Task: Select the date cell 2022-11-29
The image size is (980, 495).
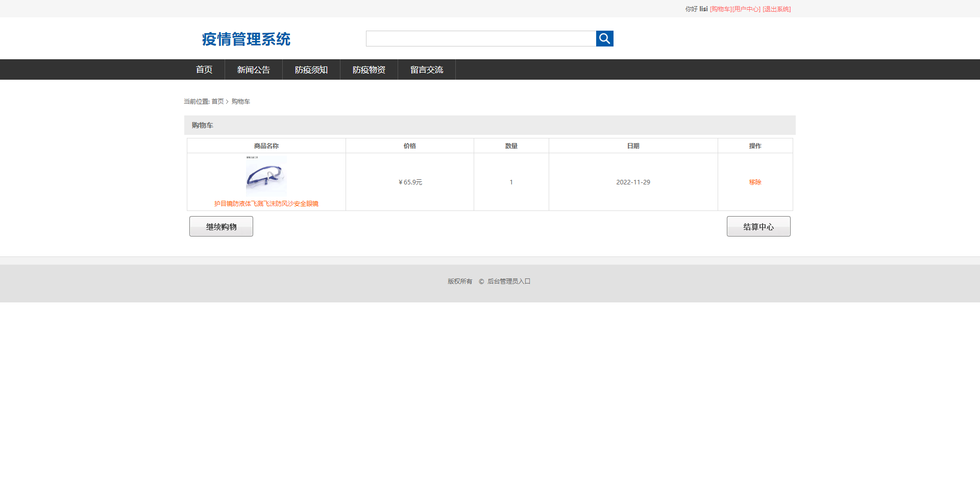Action: 633,182
